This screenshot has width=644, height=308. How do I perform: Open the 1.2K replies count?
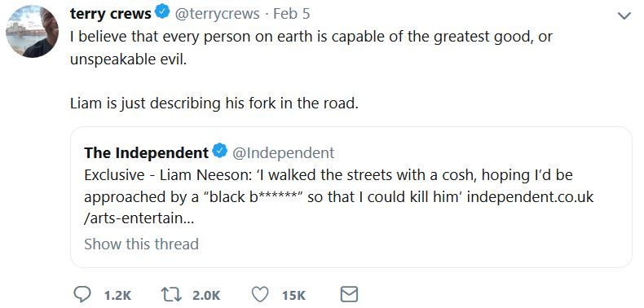tap(117, 295)
